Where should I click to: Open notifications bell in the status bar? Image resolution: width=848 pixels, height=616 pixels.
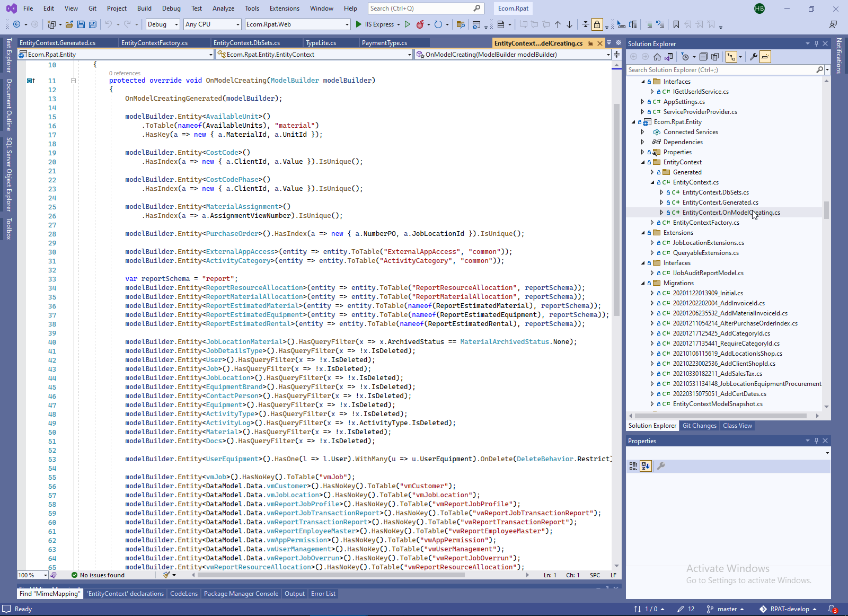click(832, 609)
